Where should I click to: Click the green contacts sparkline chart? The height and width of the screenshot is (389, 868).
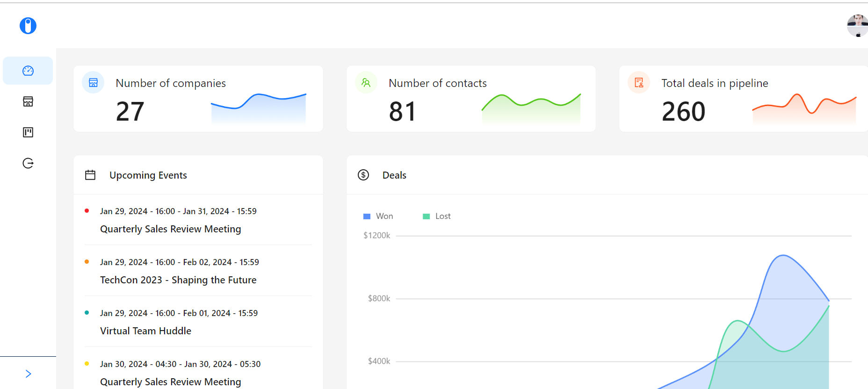pyautogui.click(x=531, y=108)
